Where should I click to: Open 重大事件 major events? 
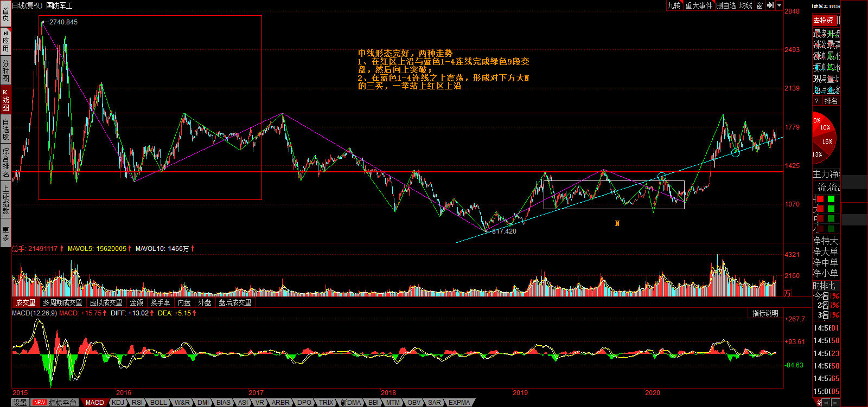click(x=699, y=5)
